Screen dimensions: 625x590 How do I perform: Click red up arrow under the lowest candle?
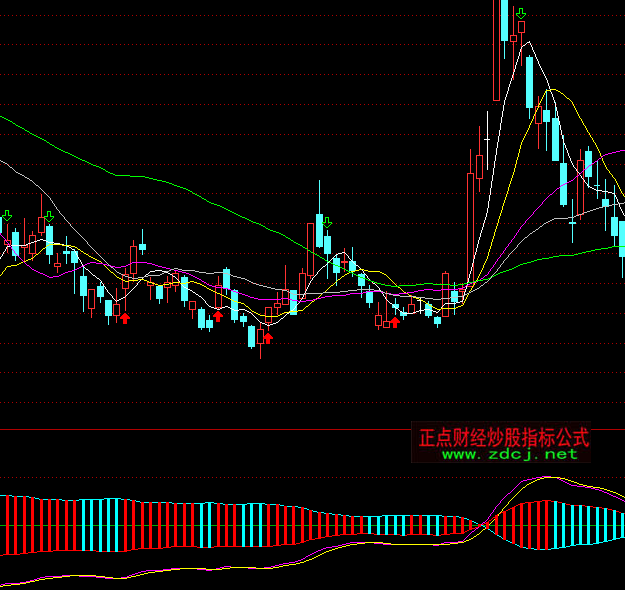point(267,338)
